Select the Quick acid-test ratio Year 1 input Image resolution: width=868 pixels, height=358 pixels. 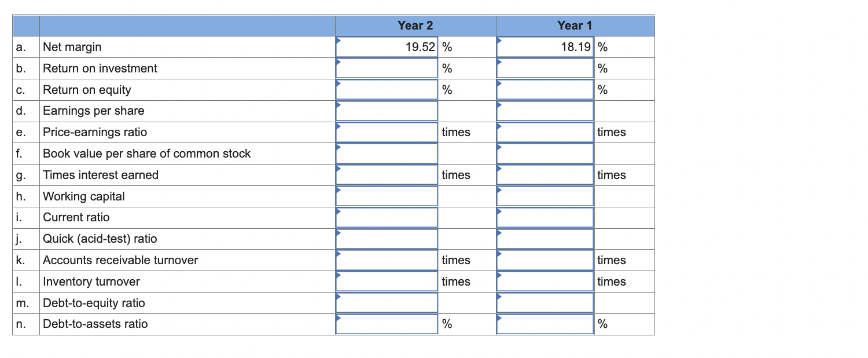click(x=544, y=239)
